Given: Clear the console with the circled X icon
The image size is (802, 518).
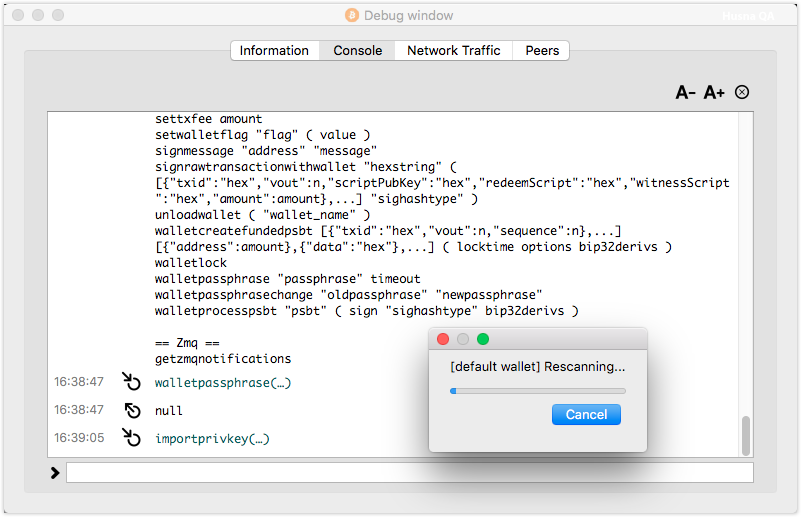Looking at the screenshot, I should tap(742, 92).
